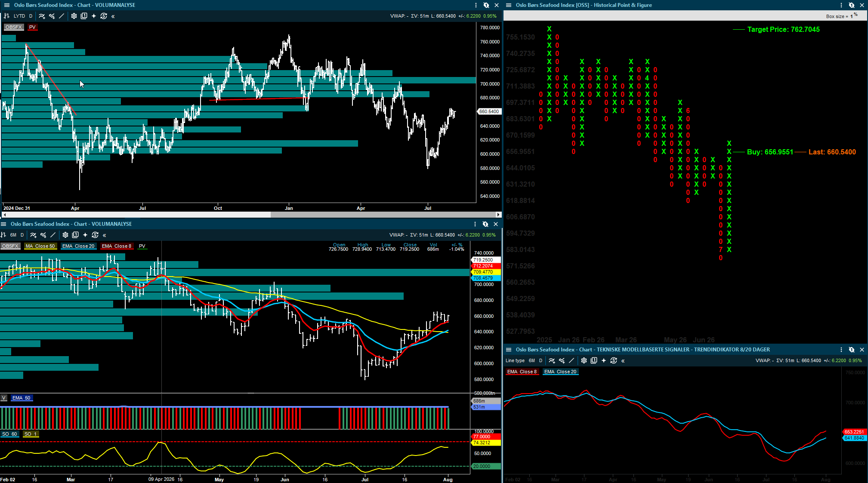The height and width of the screenshot is (483, 868).
Task: Click currency conversion icon in bottom-left chart toolbar
Action: pos(95,235)
